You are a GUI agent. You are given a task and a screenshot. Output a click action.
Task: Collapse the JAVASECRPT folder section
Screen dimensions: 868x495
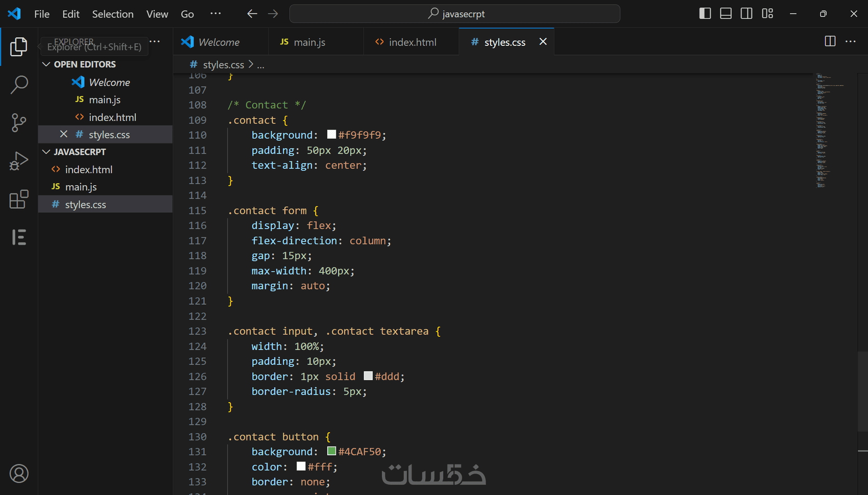tap(46, 152)
